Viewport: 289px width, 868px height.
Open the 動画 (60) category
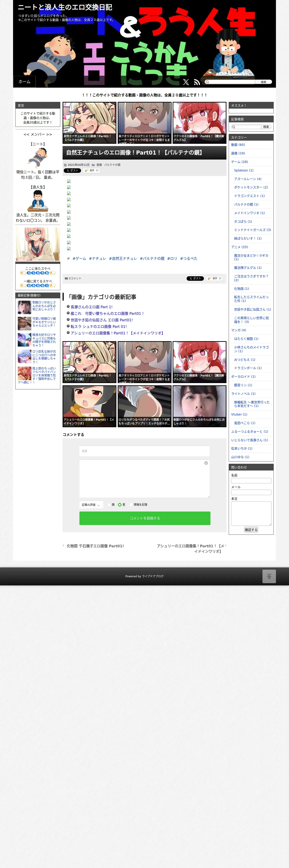[x=238, y=145]
